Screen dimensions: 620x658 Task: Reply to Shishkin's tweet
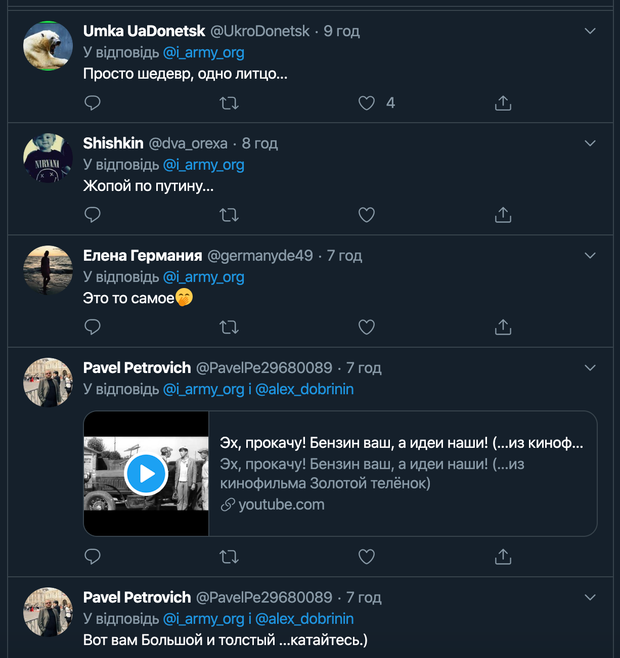[92, 214]
